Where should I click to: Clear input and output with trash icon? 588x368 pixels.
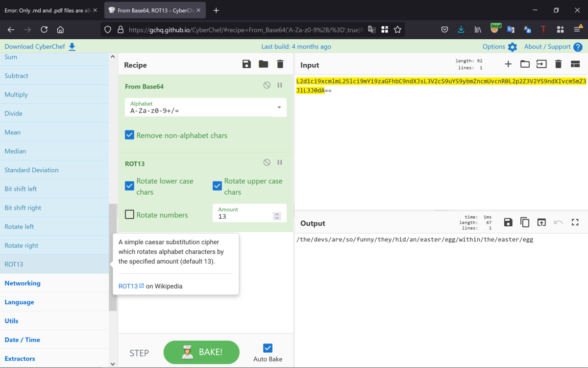click(558, 64)
